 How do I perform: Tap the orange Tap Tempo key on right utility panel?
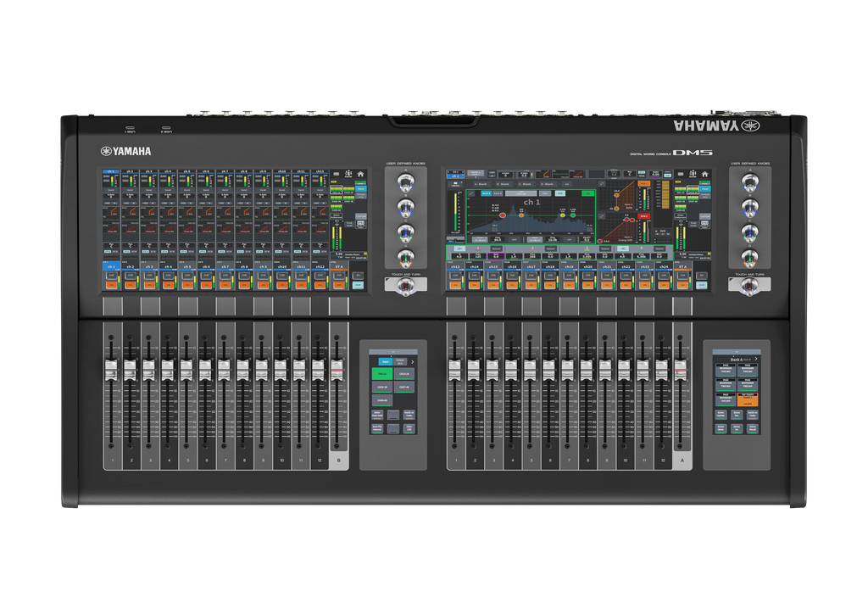tap(748, 399)
